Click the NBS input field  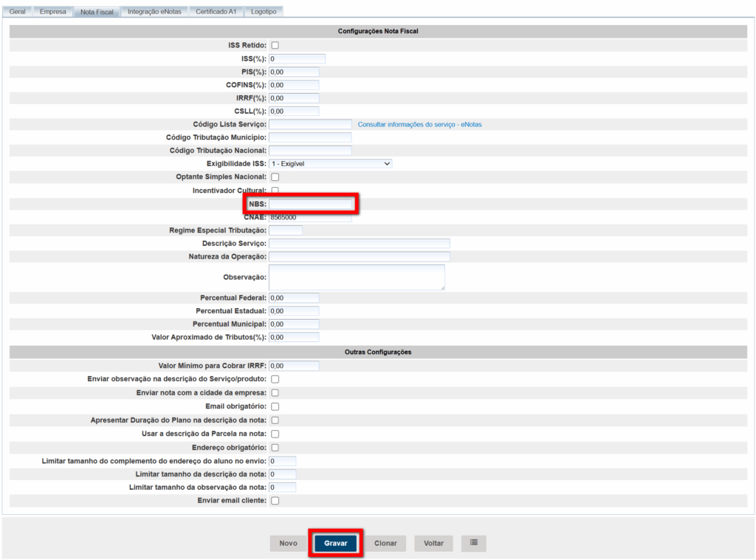(311, 204)
